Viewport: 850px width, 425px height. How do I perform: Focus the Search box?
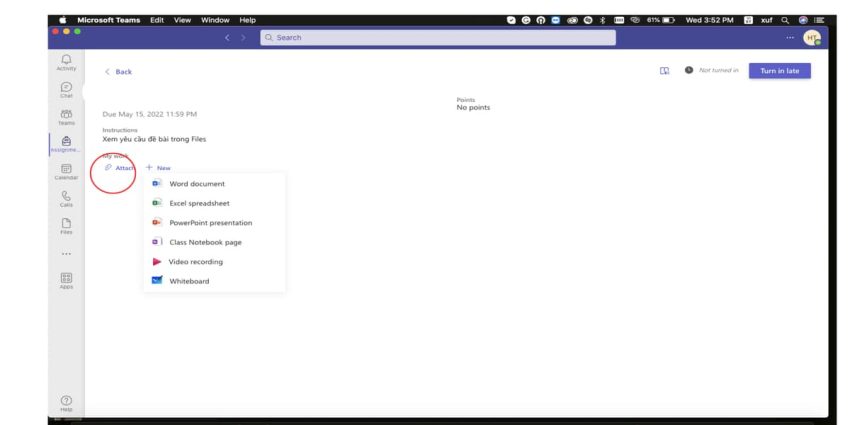click(438, 37)
